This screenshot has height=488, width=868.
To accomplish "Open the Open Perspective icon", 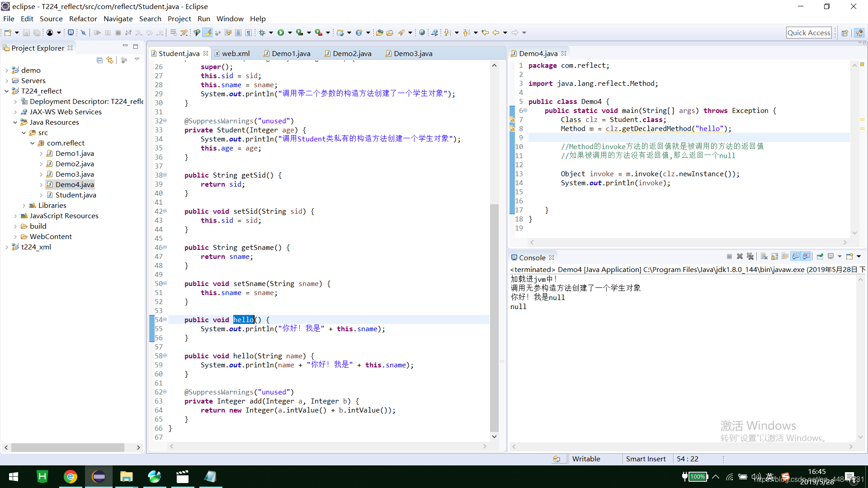I will (844, 33).
